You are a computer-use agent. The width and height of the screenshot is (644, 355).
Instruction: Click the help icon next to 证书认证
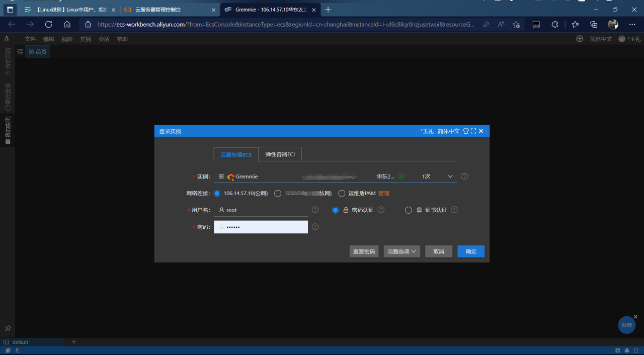454,210
